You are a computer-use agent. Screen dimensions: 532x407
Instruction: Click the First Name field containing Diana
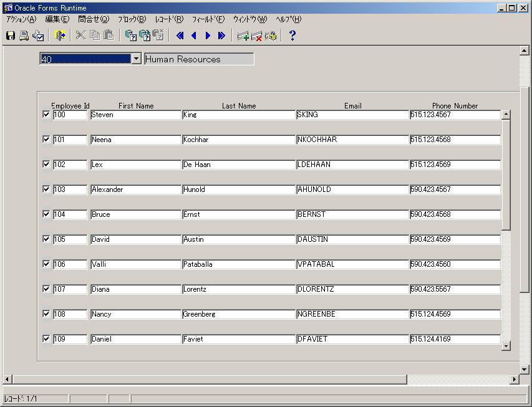click(136, 289)
